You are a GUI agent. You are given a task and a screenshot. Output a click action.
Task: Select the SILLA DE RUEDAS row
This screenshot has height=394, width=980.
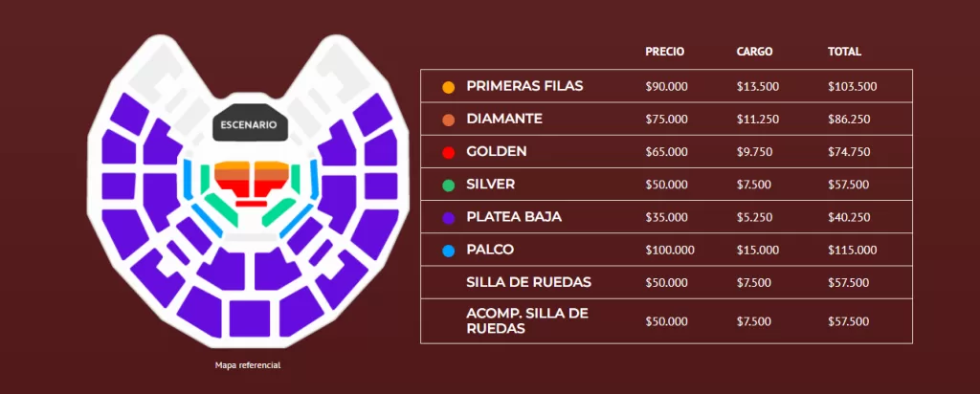click(x=528, y=282)
